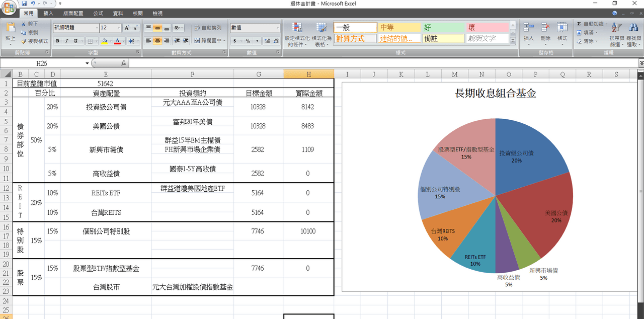
Task: Open the 插入 cells dropdown
Action: (529, 34)
